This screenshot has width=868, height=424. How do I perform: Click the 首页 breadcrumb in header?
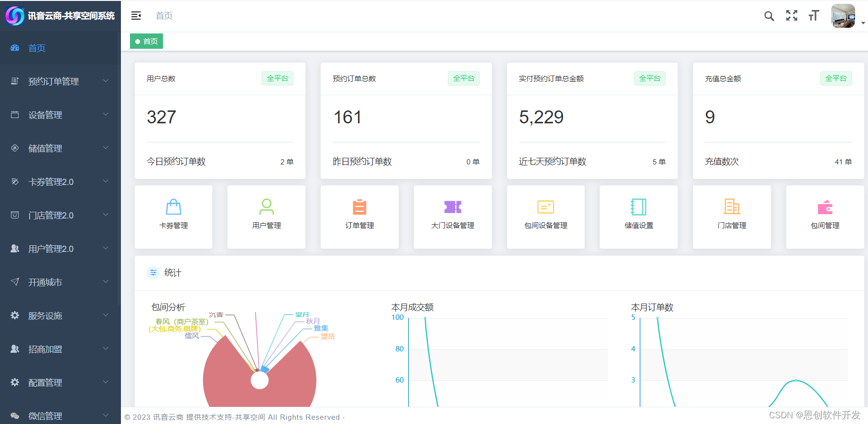pyautogui.click(x=164, y=16)
